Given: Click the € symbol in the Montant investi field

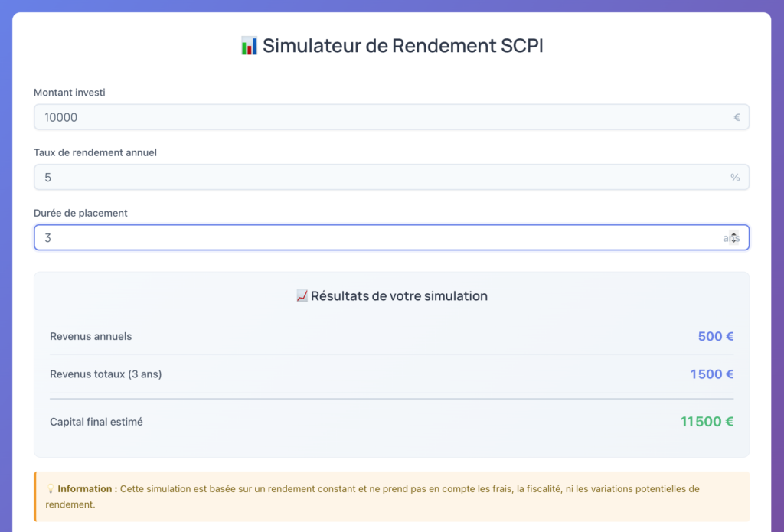Looking at the screenshot, I should tap(736, 117).
